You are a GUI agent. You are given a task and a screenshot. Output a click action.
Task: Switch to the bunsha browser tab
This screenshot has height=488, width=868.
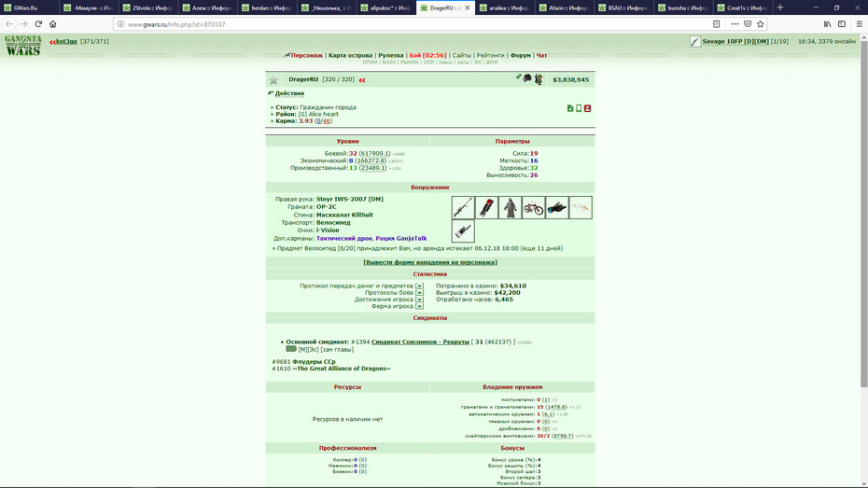[x=683, y=7]
